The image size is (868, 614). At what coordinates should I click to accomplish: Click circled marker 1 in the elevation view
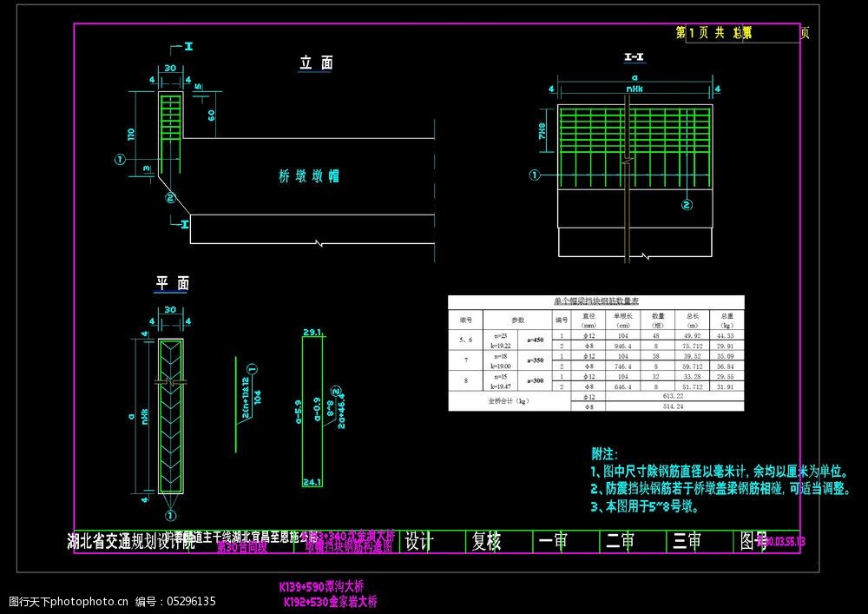coord(121,159)
